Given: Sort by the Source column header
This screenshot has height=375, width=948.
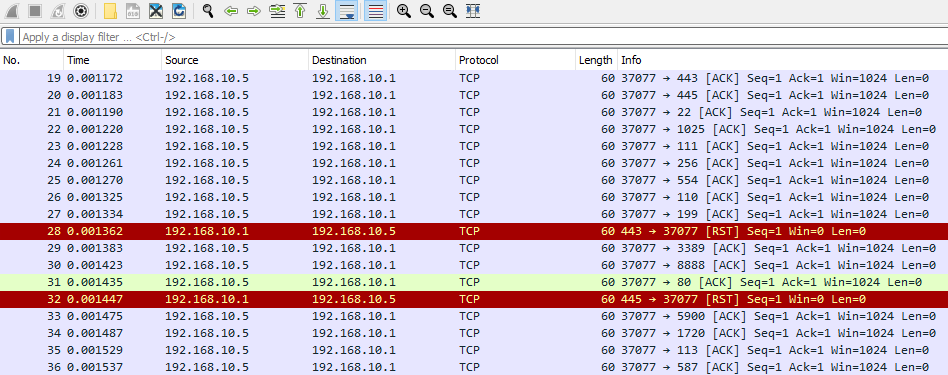Looking at the screenshot, I should 235,60.
